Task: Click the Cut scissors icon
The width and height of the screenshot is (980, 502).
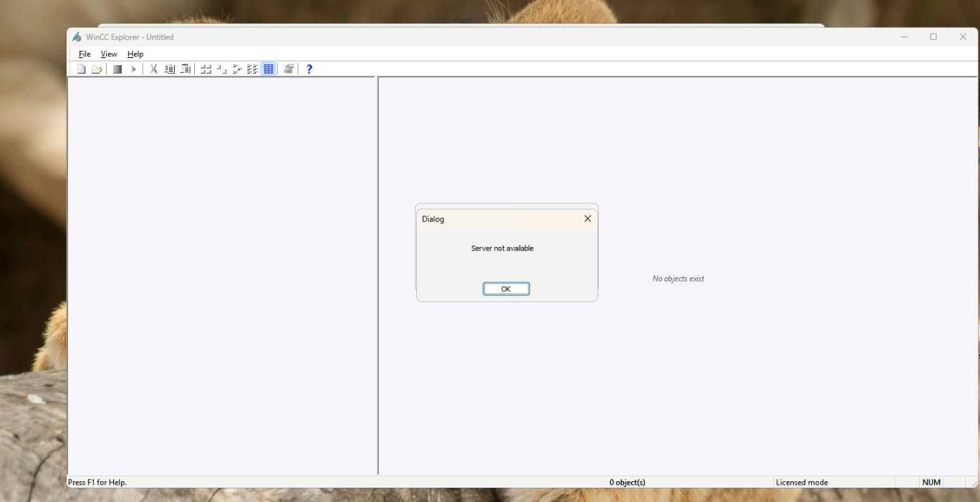Action: pos(153,69)
